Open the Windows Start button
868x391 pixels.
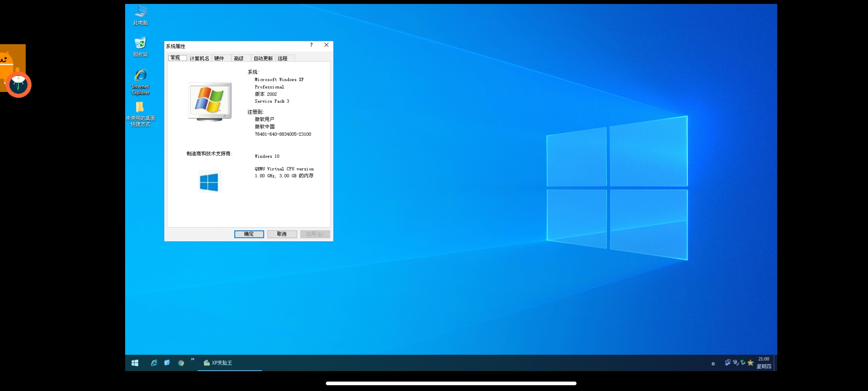135,363
